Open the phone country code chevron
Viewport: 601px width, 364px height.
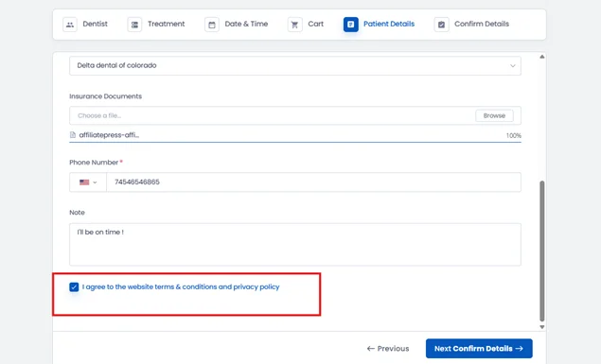point(95,182)
